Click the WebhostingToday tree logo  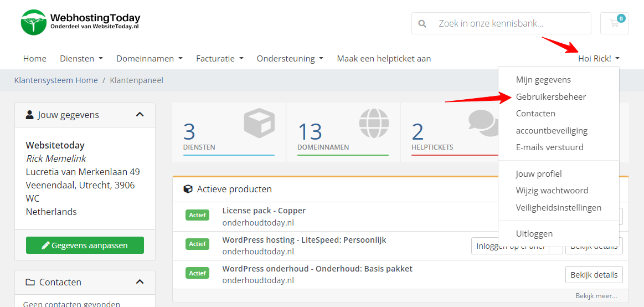[x=34, y=23]
